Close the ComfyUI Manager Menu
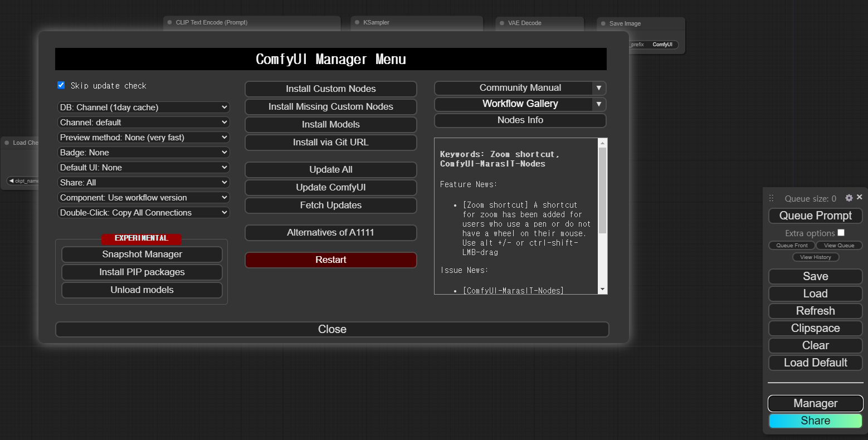The image size is (868, 440). point(332,330)
